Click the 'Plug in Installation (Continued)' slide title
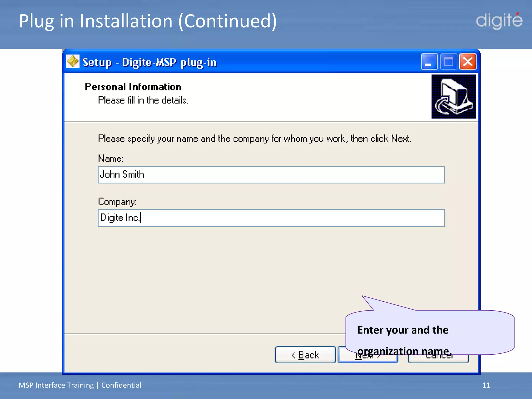Viewport: 532px width, 399px height. pos(148,21)
